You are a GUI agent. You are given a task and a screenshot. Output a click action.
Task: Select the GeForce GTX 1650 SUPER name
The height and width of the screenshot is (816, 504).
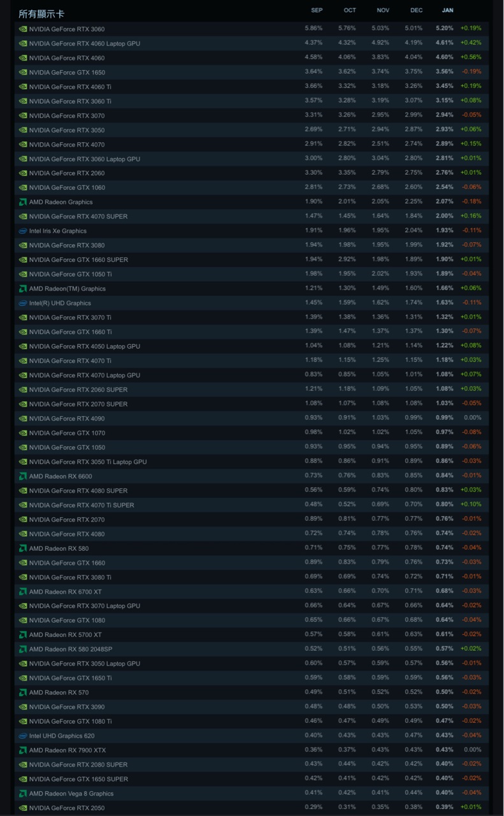[78, 779]
